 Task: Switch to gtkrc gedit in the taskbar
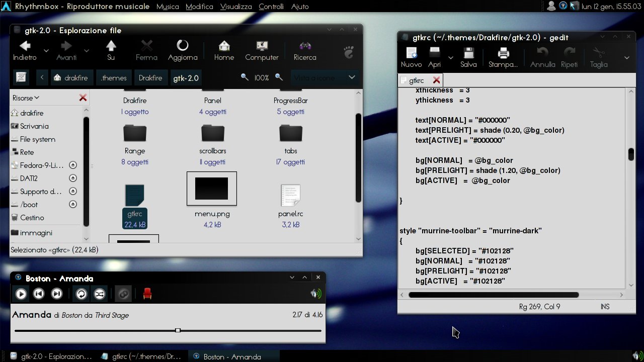(x=141, y=356)
